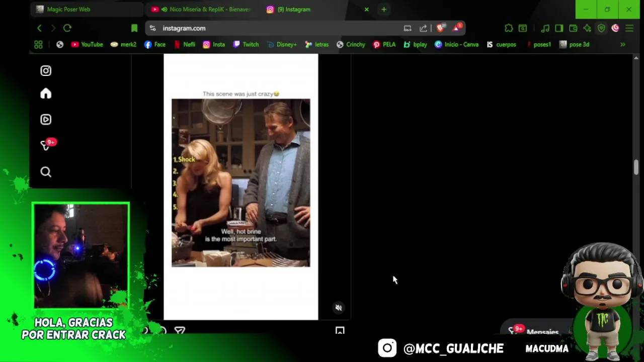
Task: Open the bplay bookmark
Action: (415, 45)
